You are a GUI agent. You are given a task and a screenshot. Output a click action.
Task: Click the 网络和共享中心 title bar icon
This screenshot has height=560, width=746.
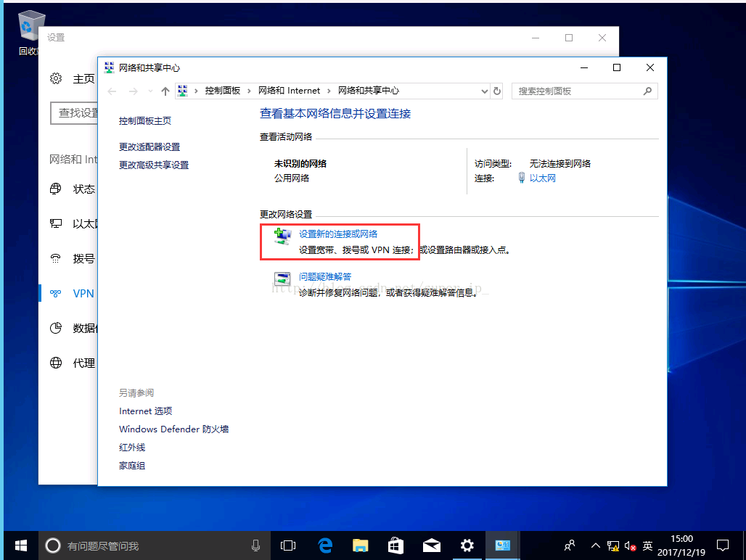tap(110, 67)
